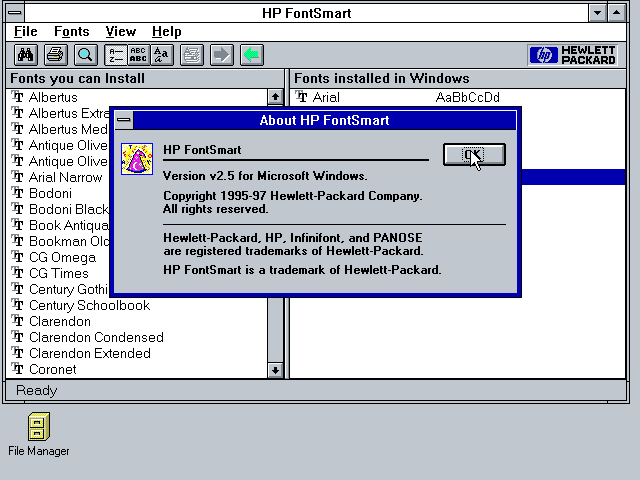This screenshot has width=640, height=480.
Task: Click the Hewlett Packard logo
Action: tap(572, 55)
